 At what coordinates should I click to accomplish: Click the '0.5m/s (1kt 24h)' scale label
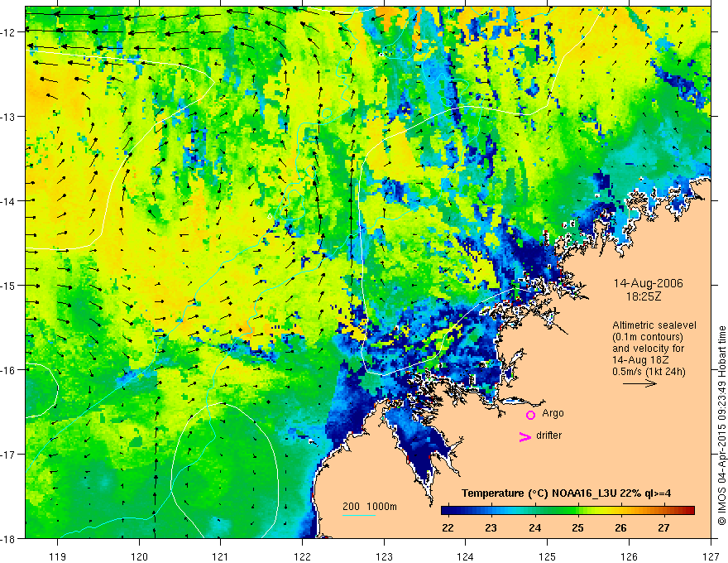649,372
